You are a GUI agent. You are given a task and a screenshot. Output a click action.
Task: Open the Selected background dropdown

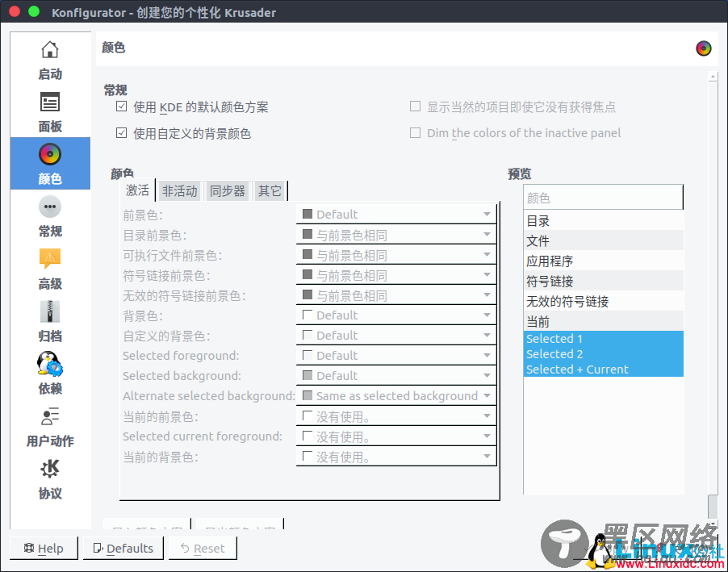click(396, 376)
